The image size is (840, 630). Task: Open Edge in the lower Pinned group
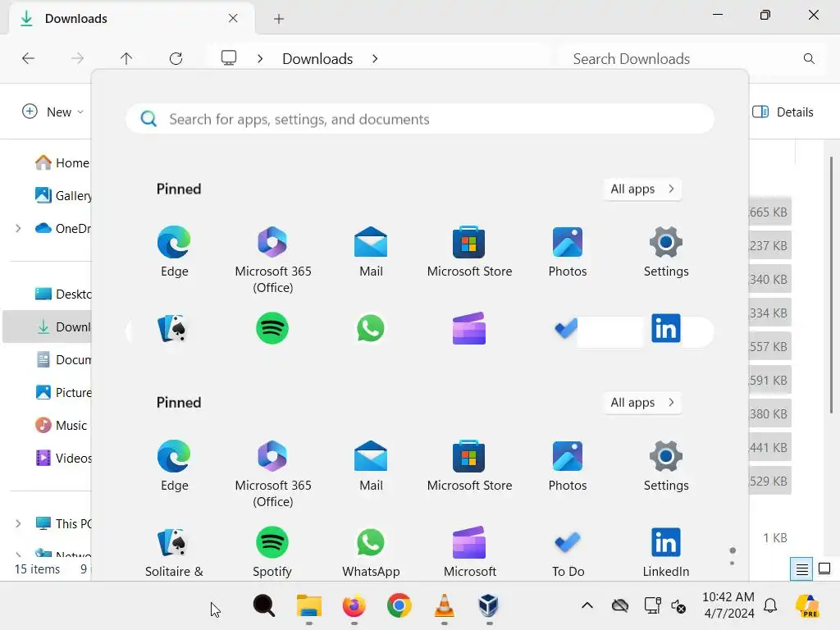[174, 466]
